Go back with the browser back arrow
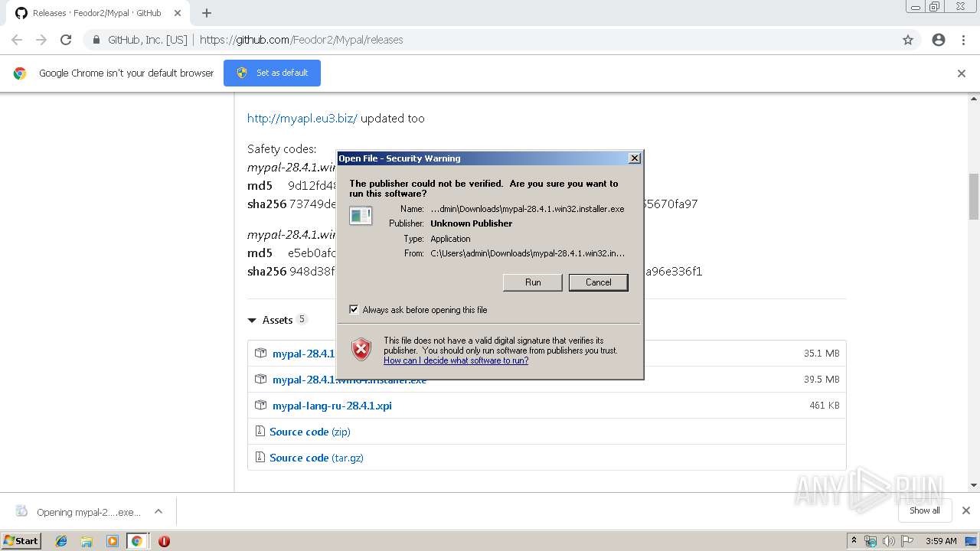 point(17,40)
